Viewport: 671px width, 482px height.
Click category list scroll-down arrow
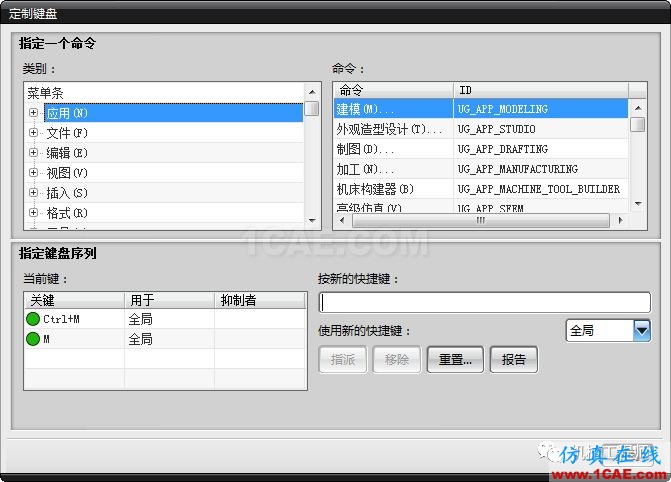(x=312, y=221)
